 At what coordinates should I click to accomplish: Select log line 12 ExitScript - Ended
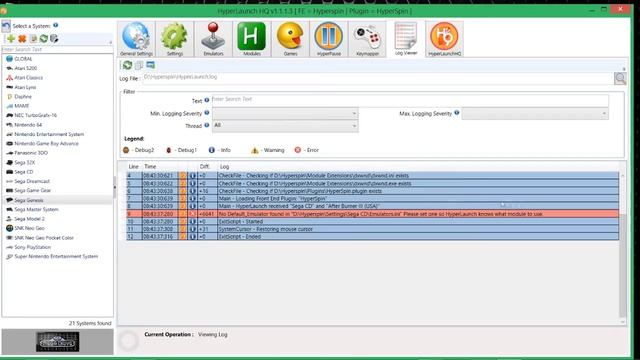[x=372, y=237]
